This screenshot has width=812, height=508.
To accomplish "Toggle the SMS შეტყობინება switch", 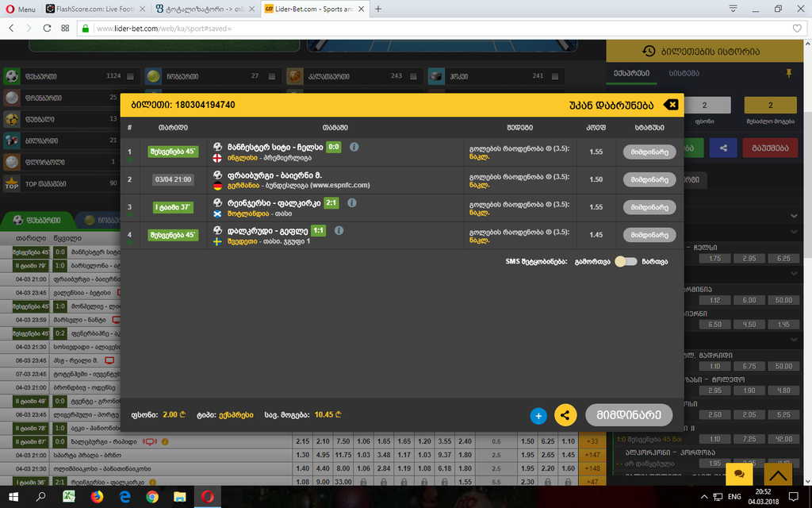I will 626,262.
